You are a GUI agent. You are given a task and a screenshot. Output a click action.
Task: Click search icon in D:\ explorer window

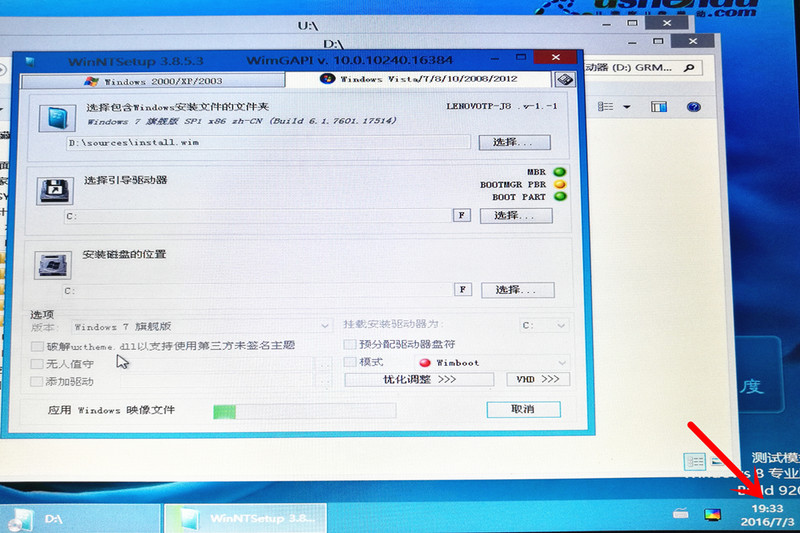click(689, 68)
